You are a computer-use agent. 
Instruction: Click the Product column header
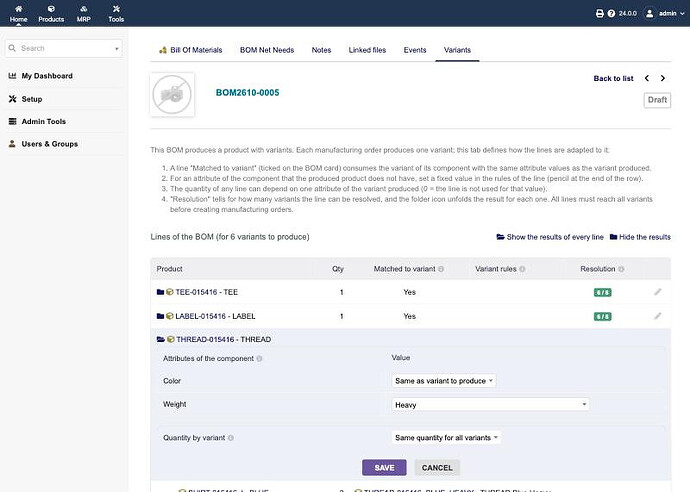[169, 269]
